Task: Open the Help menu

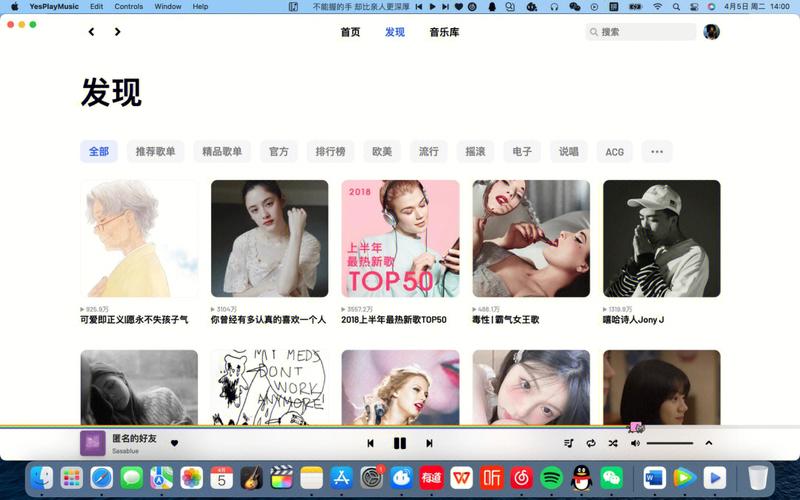Action: point(201,7)
